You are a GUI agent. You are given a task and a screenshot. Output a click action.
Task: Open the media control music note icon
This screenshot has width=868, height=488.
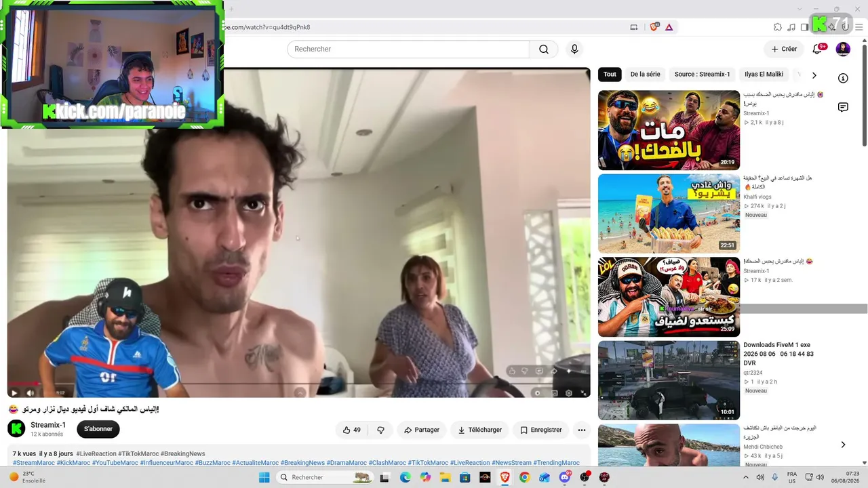tap(791, 27)
